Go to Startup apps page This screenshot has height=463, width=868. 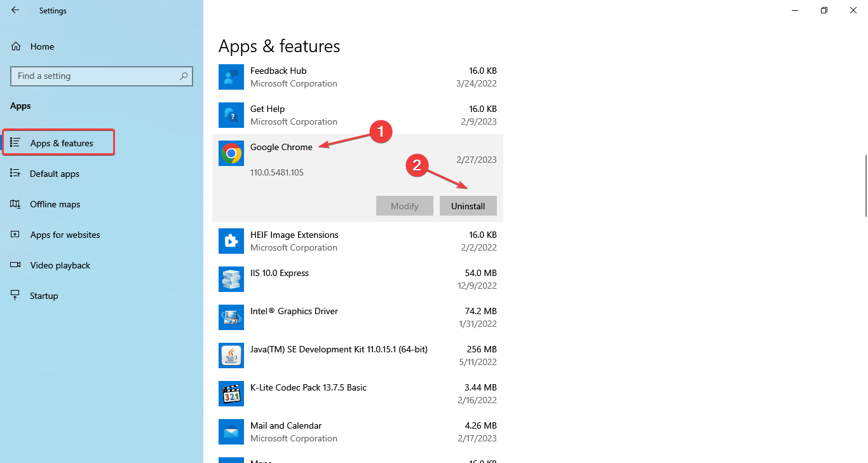coord(44,296)
